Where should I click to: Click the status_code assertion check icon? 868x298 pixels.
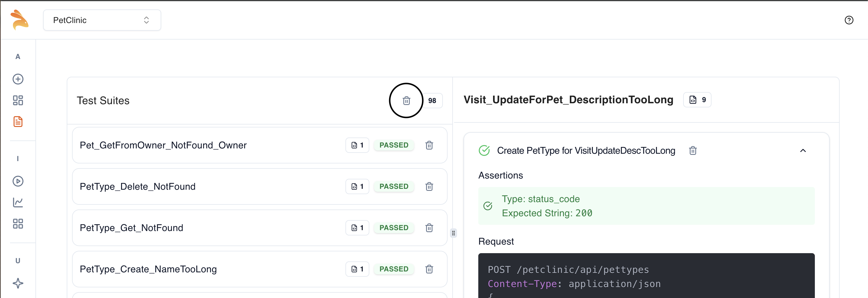[487, 206]
